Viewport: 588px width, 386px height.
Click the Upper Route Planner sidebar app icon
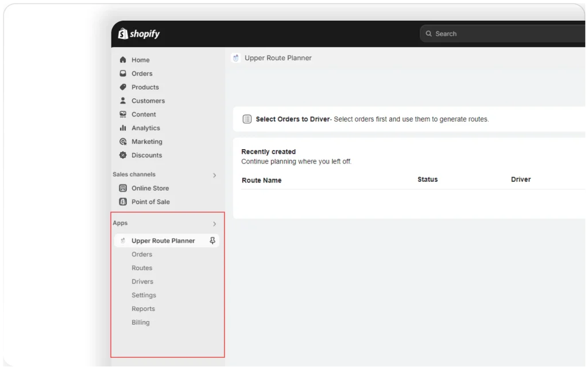coord(123,241)
